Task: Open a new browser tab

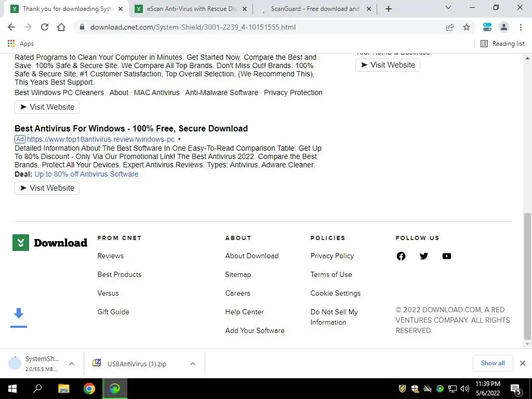Action: 389,9
